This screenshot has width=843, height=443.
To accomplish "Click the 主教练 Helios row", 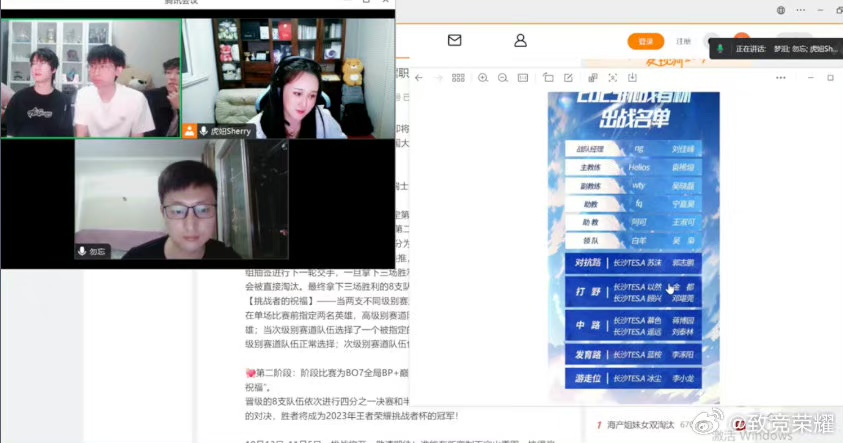I will click(633, 168).
